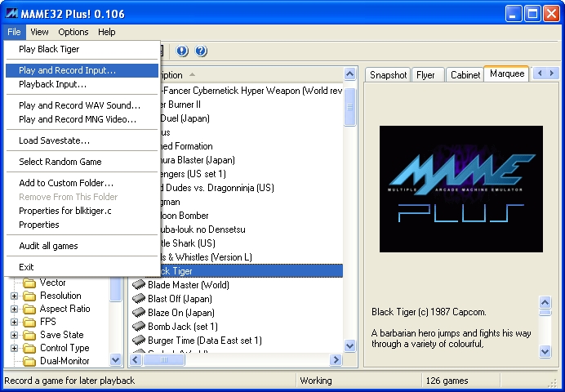Select Audit all games from File menu
565x392 pixels.
pos(49,246)
